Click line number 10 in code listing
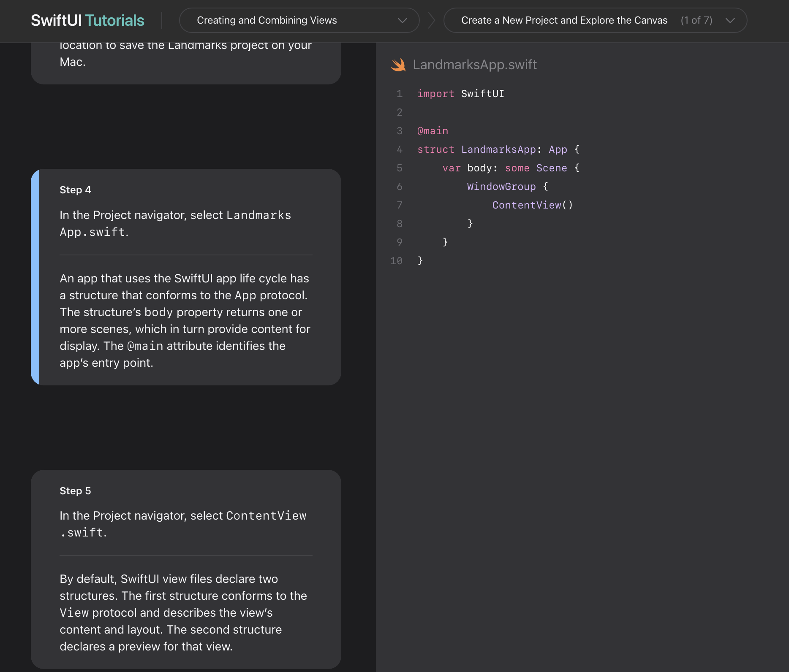The image size is (789, 672). 396,261
